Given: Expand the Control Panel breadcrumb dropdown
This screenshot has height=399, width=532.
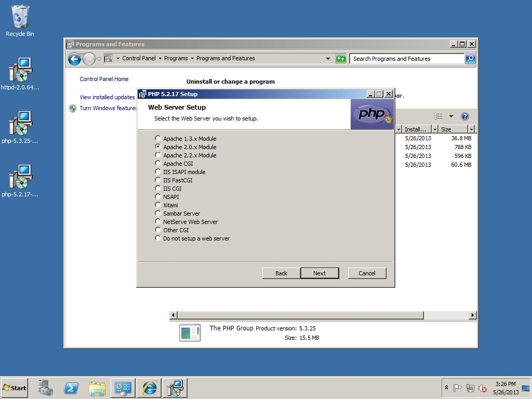Looking at the screenshot, I should point(160,58).
